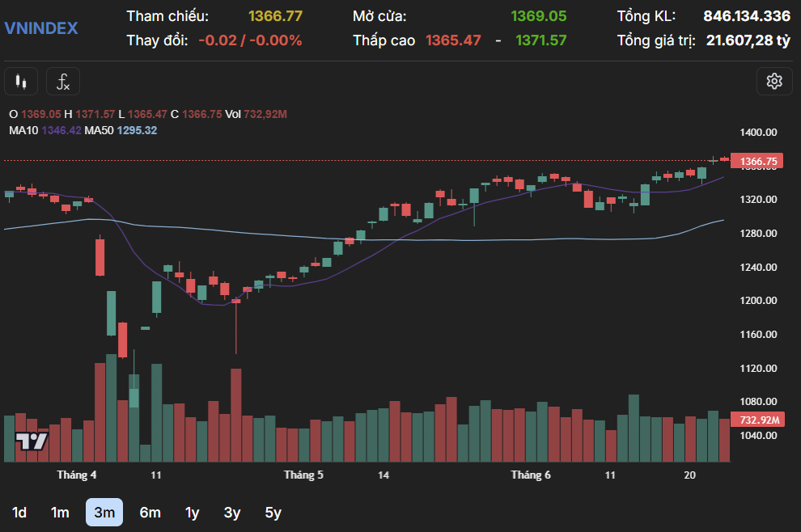Image resolution: width=801 pixels, height=532 pixels.
Task: Open chart settings gear
Action: click(774, 81)
